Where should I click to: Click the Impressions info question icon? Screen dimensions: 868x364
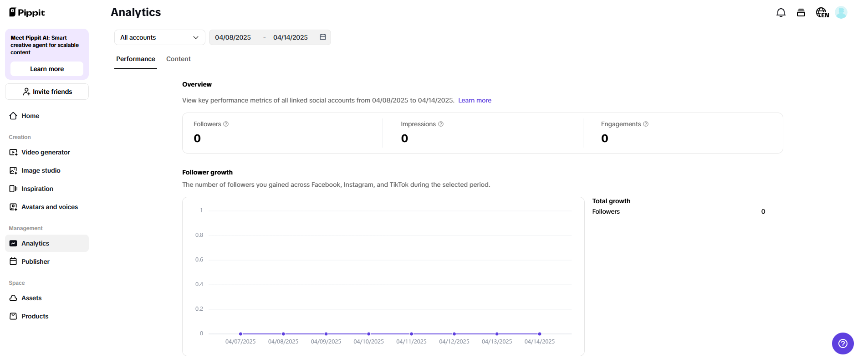point(441,124)
